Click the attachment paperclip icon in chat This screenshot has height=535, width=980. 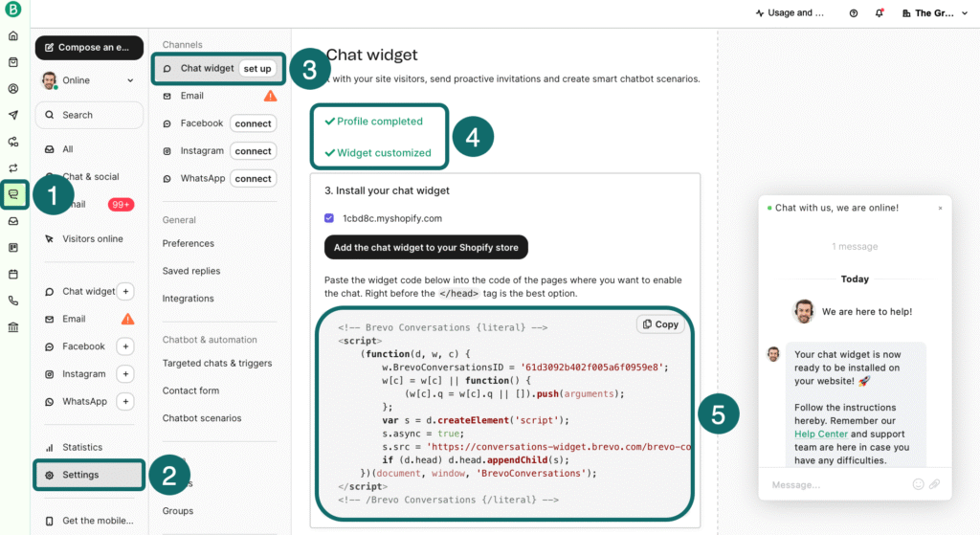point(934,484)
